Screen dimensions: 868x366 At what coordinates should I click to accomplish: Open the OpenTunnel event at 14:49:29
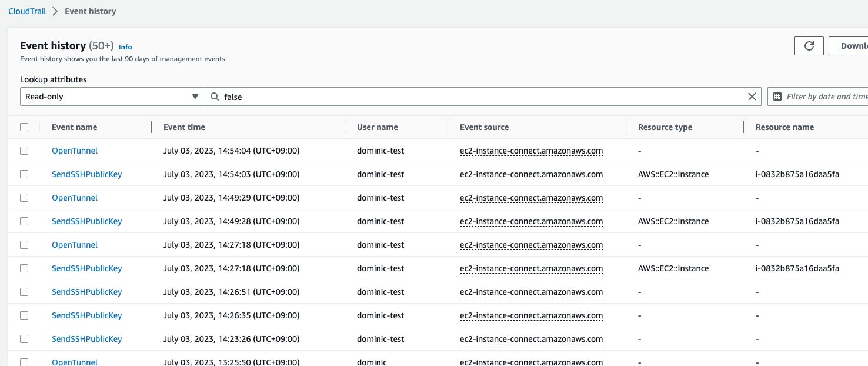pyautogui.click(x=75, y=198)
